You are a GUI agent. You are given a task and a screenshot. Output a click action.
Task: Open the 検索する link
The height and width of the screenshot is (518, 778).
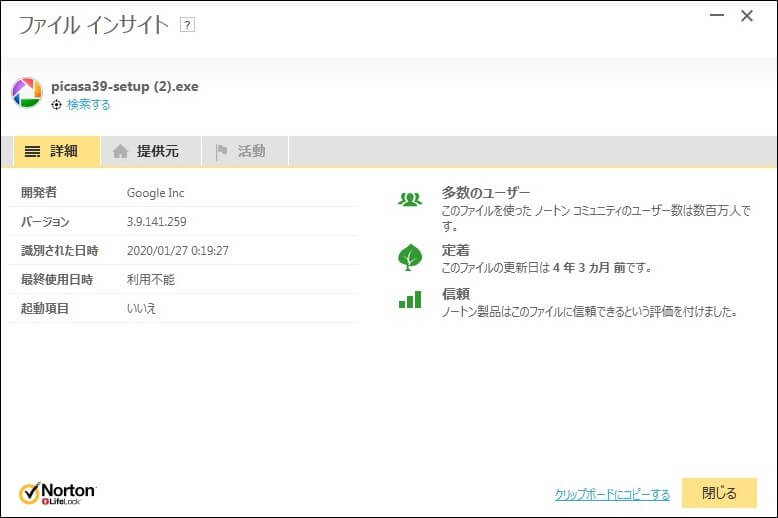(x=88, y=105)
